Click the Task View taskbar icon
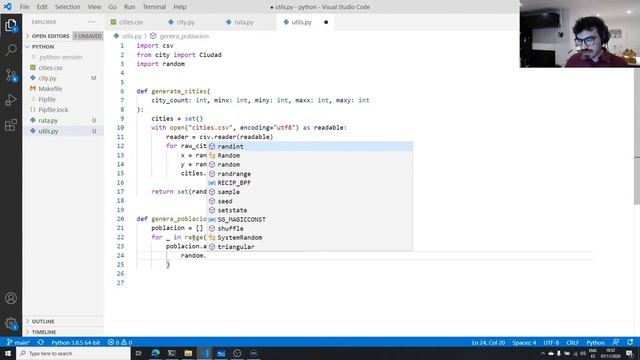Screen dimensions: 640x360 (x=139, y=353)
